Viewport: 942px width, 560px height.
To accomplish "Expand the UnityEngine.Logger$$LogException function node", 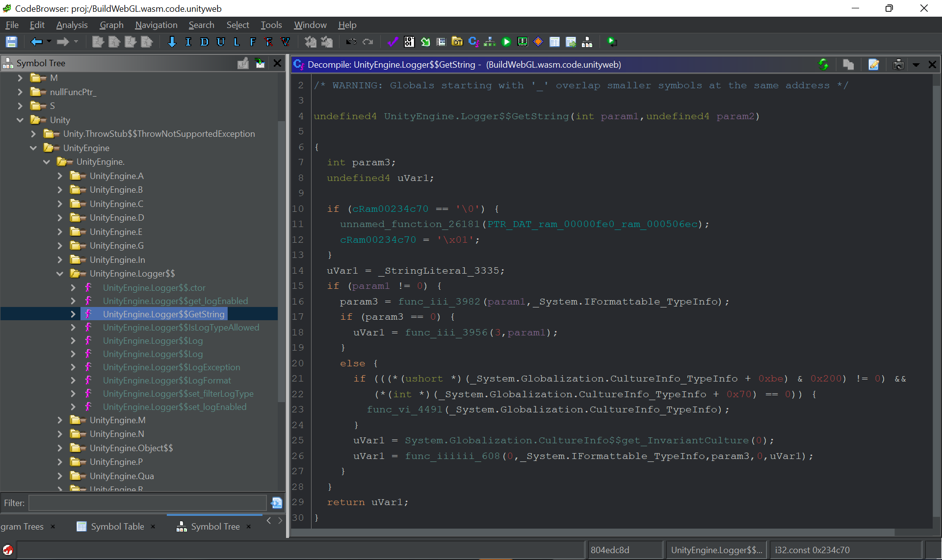I will pos(73,367).
